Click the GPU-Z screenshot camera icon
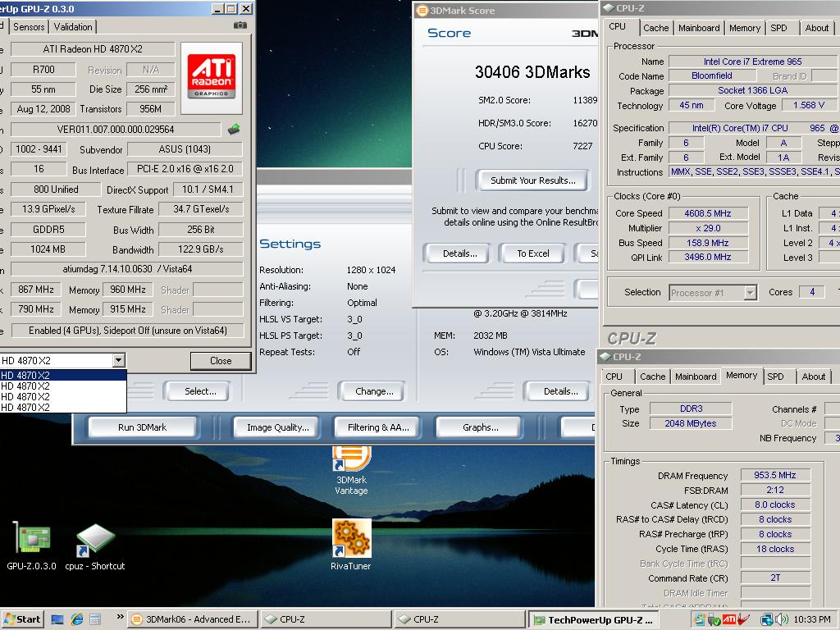This screenshot has height=630, width=840. click(240, 25)
